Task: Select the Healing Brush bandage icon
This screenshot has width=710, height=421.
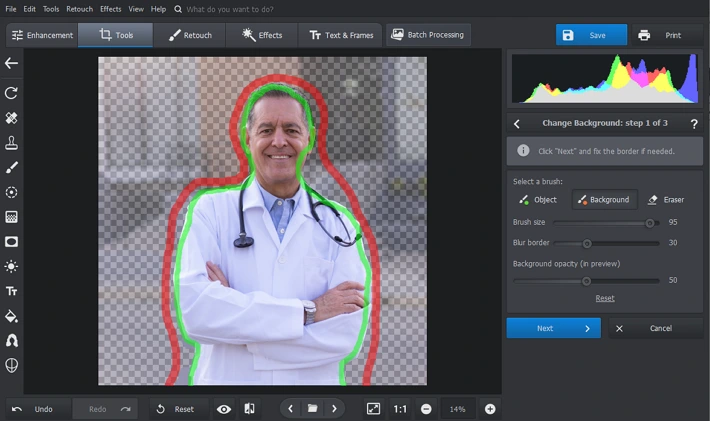Action: [11, 118]
